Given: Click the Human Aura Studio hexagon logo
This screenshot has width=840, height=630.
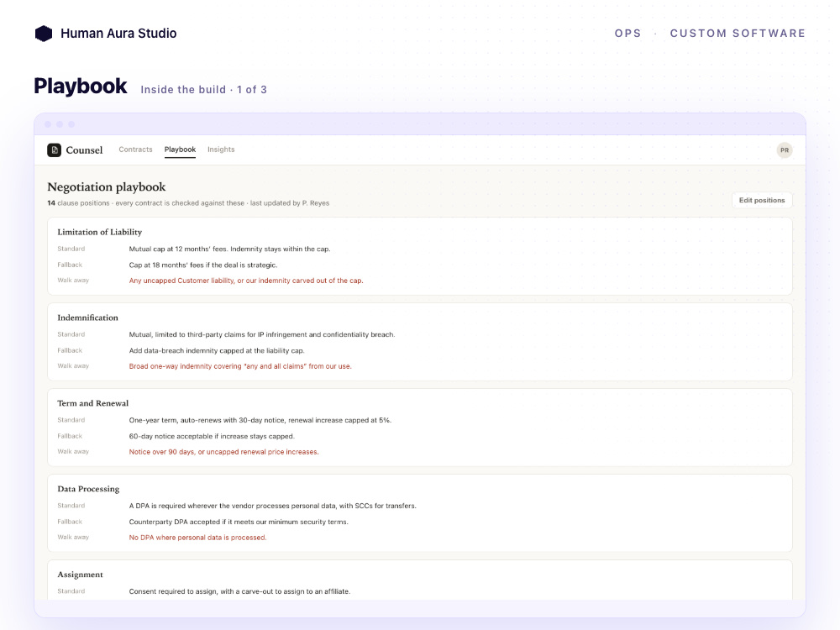Looking at the screenshot, I should click(44, 34).
